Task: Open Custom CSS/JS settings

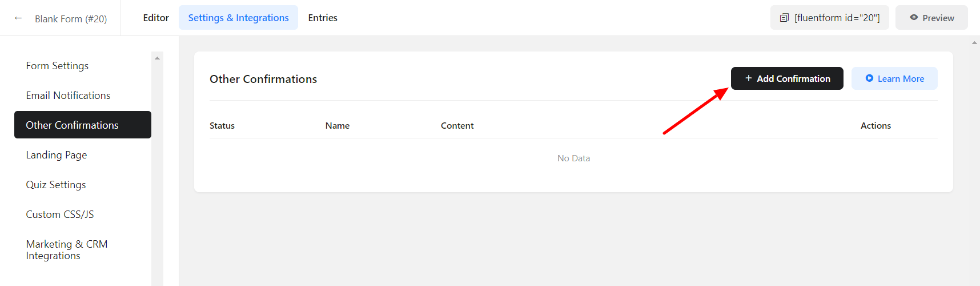Action: pyautogui.click(x=60, y=214)
